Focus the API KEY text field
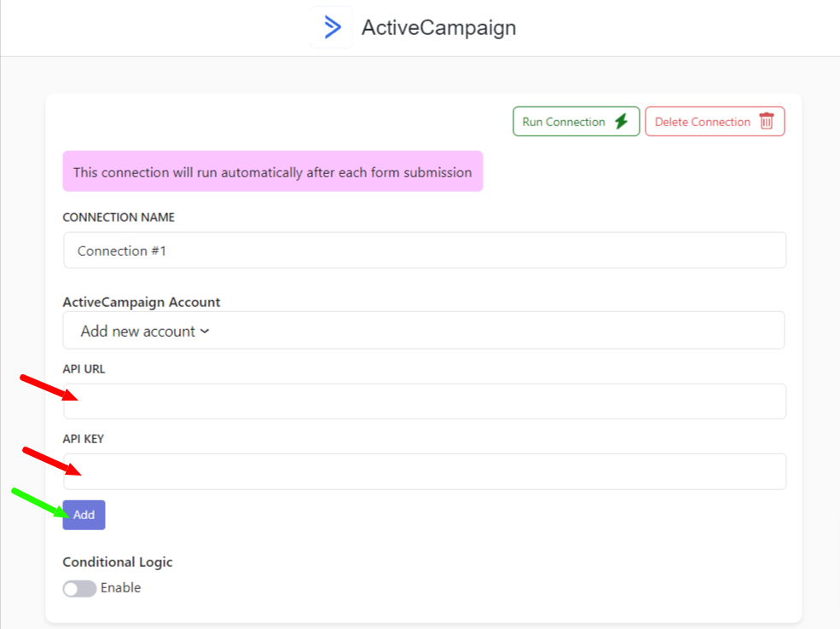 coord(425,471)
